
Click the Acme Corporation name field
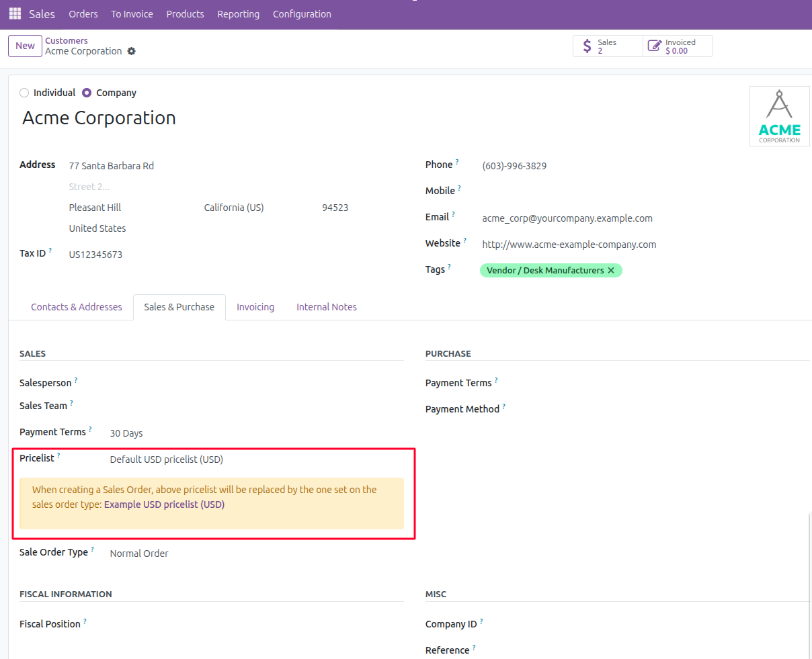point(99,118)
